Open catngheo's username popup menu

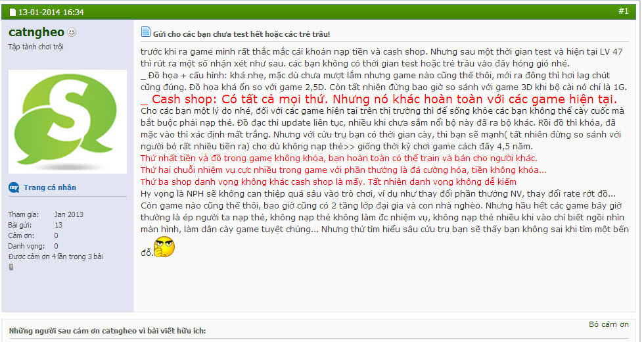point(36,32)
